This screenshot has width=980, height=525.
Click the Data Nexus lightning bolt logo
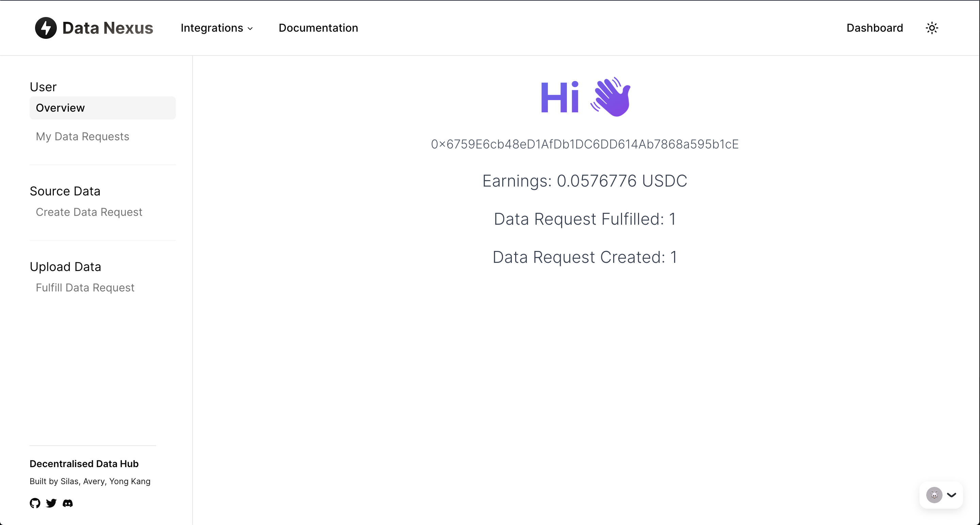(x=46, y=28)
